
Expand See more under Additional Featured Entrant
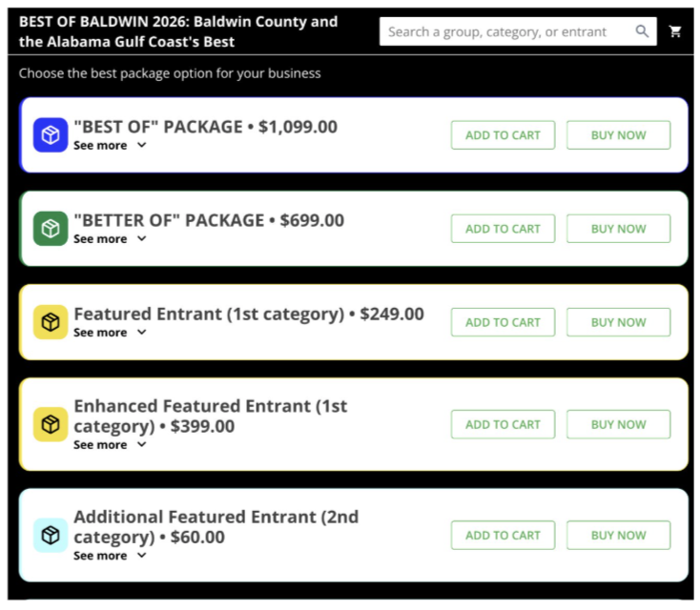110,556
